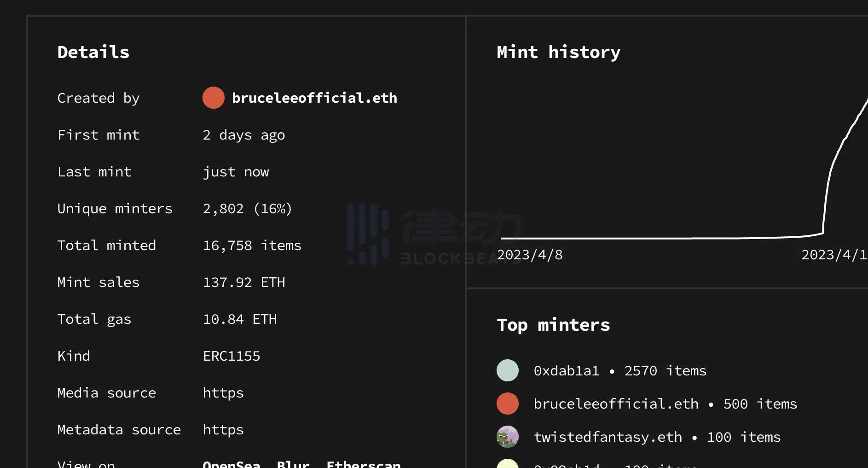Open the Blur marketplace link
The width and height of the screenshot is (868, 468).
(293, 464)
